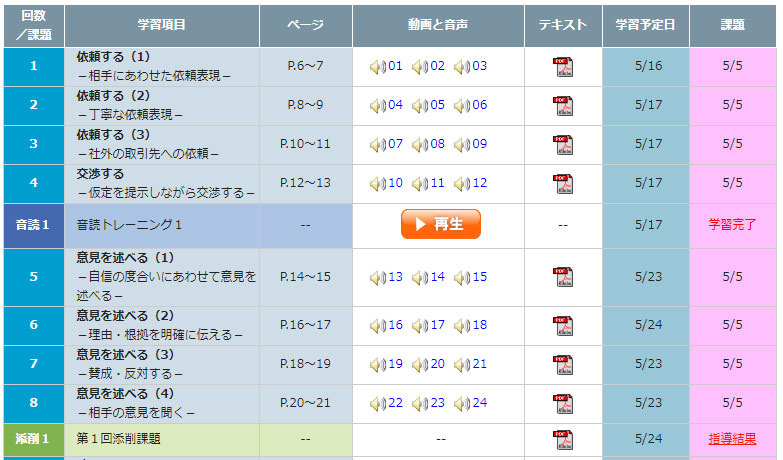
Task: Click audio link number 03
Action: (480, 66)
